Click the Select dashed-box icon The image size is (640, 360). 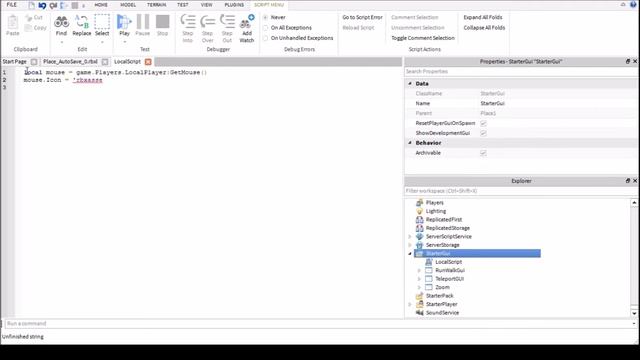pyautogui.click(x=102, y=22)
